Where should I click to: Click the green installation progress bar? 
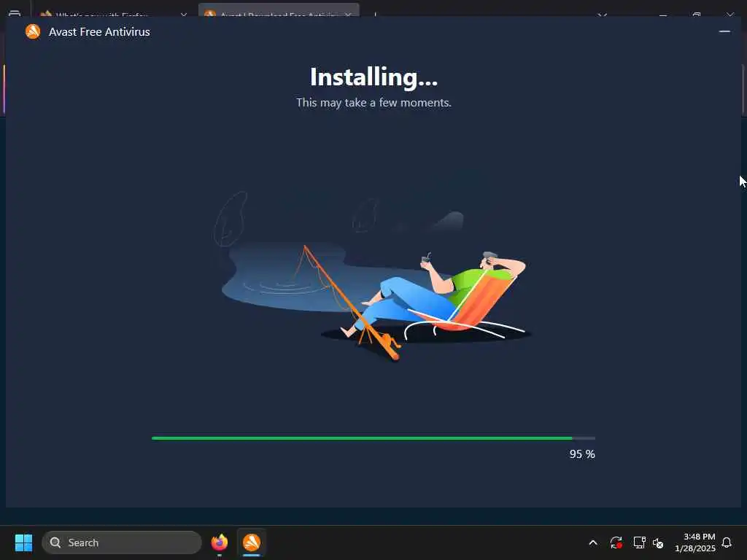point(373,438)
